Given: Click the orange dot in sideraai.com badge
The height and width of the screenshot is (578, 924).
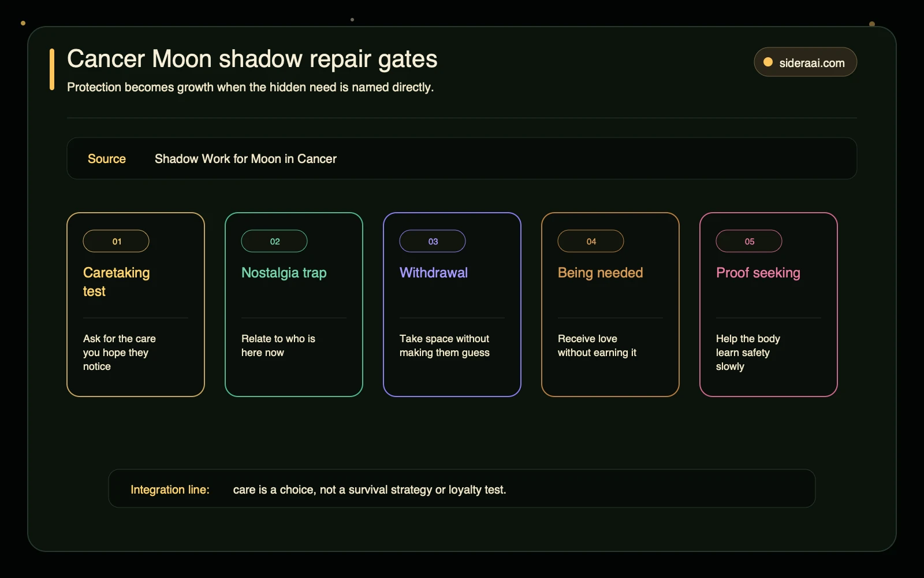Looking at the screenshot, I should tap(768, 62).
